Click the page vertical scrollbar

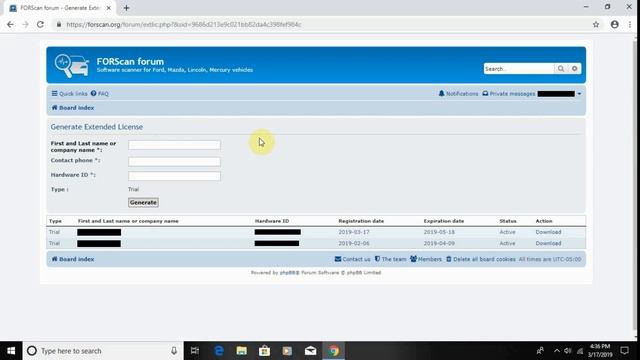point(636,186)
